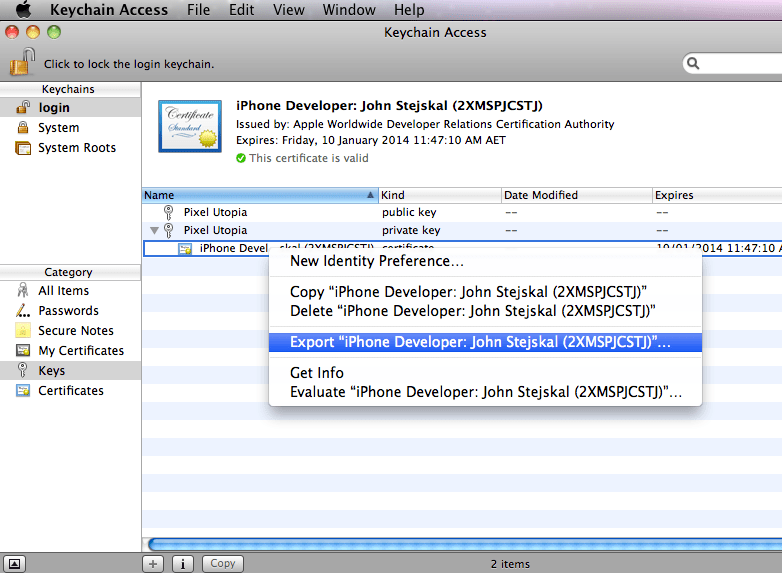Open the Help menu
Viewport: 782px width, 573px height.
click(409, 9)
